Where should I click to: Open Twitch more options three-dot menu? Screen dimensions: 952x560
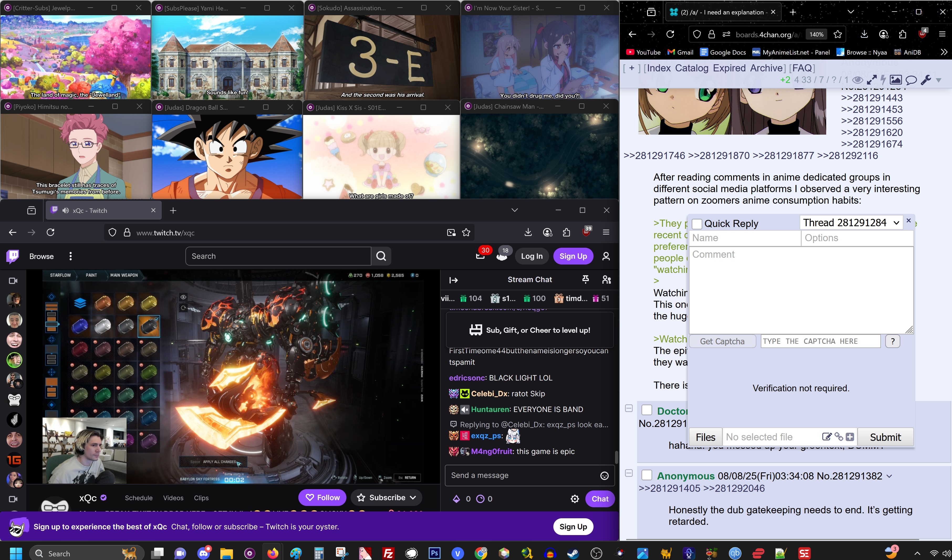[70, 256]
